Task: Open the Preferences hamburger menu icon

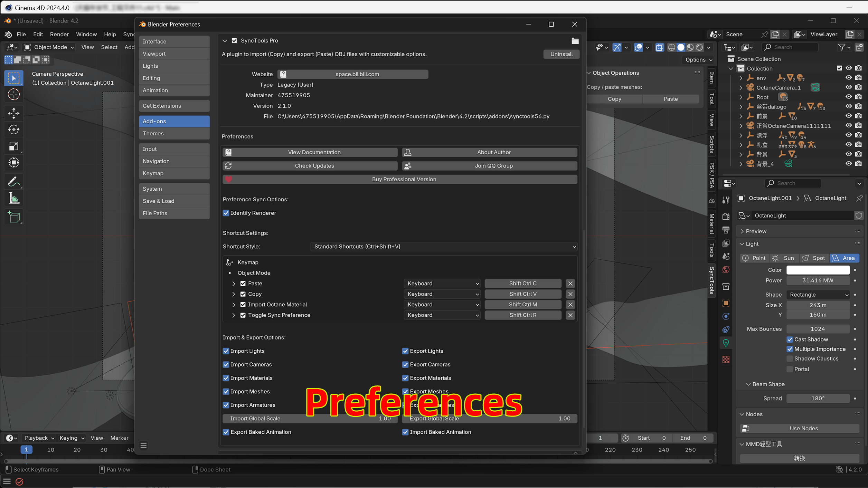Action: tap(143, 446)
